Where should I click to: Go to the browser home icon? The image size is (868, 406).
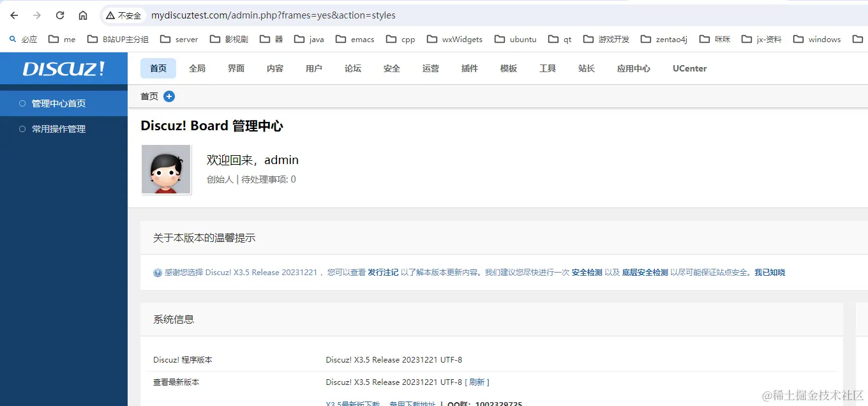pyautogui.click(x=83, y=15)
